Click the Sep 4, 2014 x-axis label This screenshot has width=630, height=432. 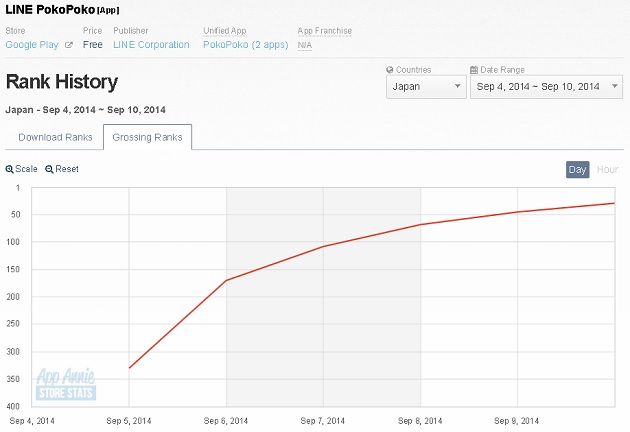coord(32,421)
